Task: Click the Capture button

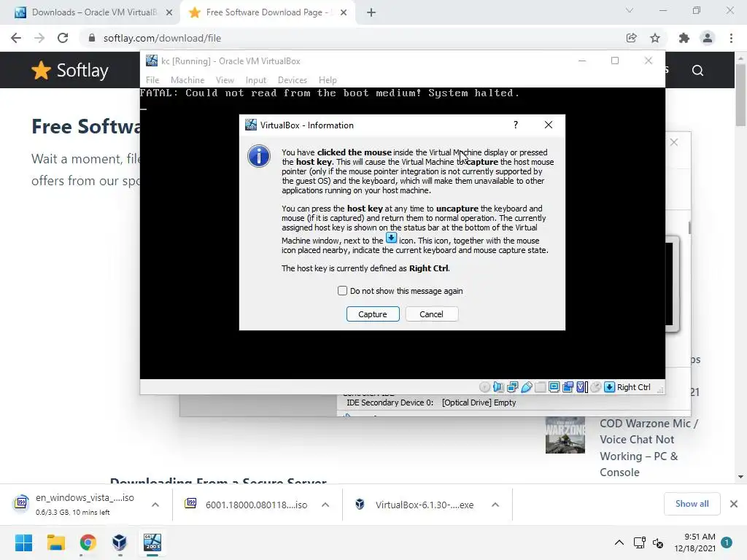Action: [x=373, y=314]
